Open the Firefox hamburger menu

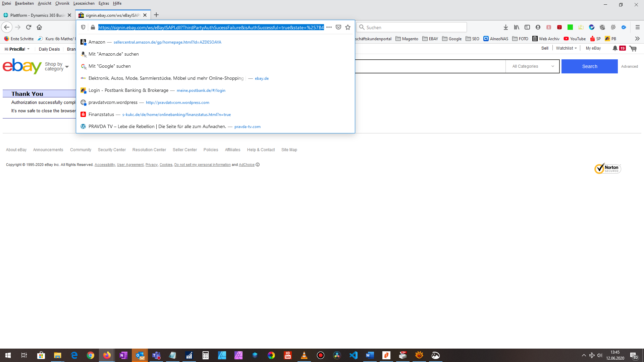(638, 27)
